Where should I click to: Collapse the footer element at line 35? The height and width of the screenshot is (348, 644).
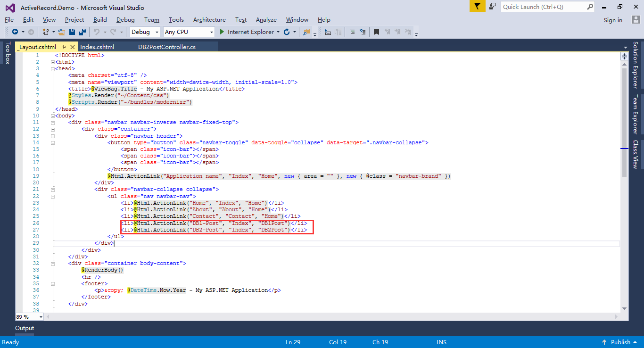click(53, 284)
